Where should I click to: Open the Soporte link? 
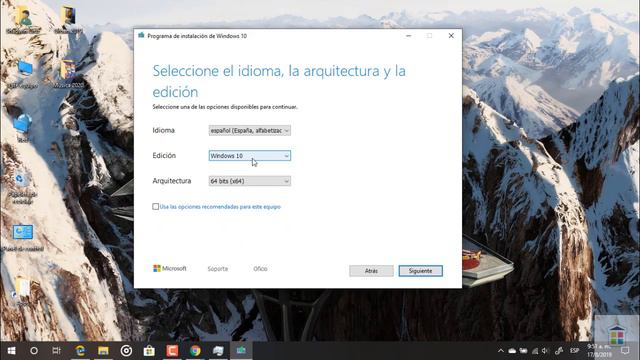pyautogui.click(x=218, y=269)
